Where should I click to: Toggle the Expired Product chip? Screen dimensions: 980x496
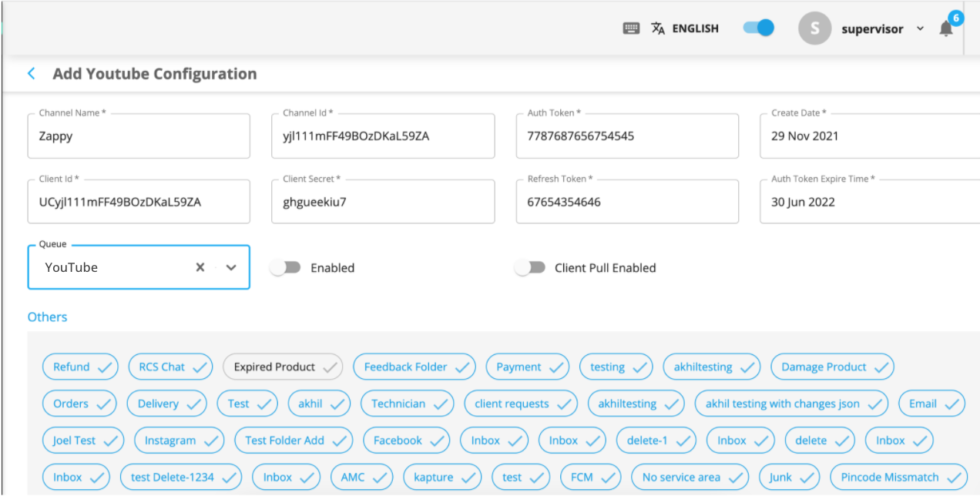click(x=283, y=367)
